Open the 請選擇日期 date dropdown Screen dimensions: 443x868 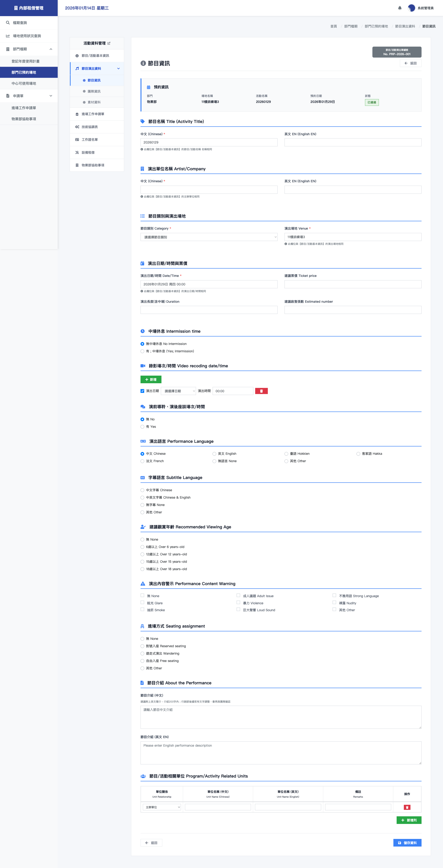pyautogui.click(x=178, y=391)
